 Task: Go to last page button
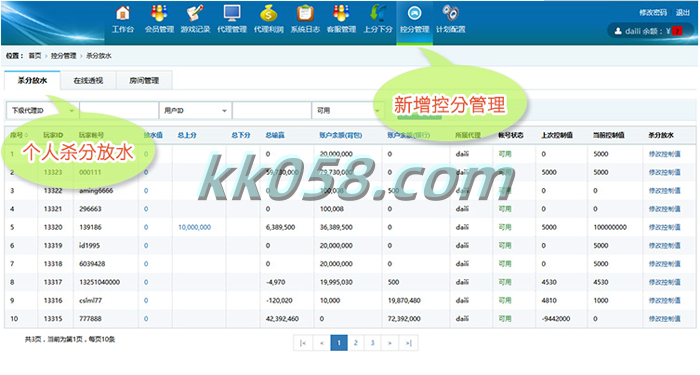408,343
